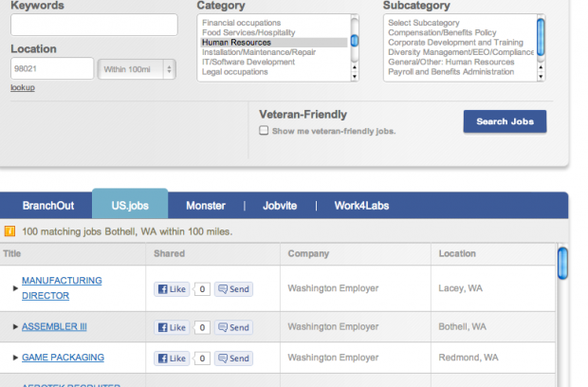Click like count for ASSEMBLER III
Screen dimensions: 588x387
tap(202, 327)
